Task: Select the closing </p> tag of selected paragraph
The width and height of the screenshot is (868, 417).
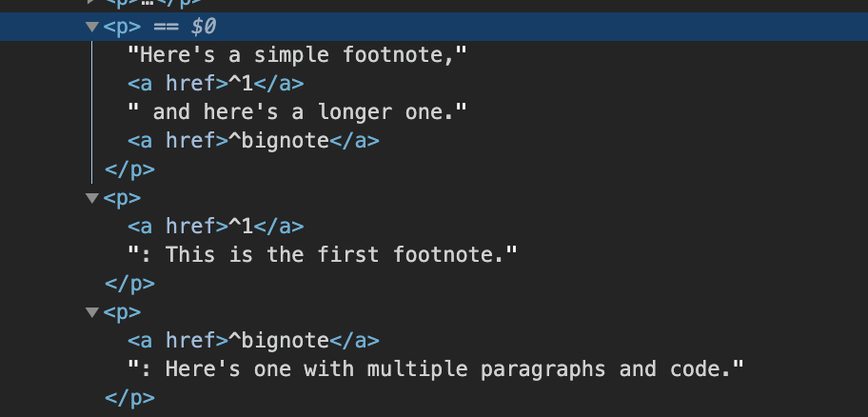Action: (130, 169)
